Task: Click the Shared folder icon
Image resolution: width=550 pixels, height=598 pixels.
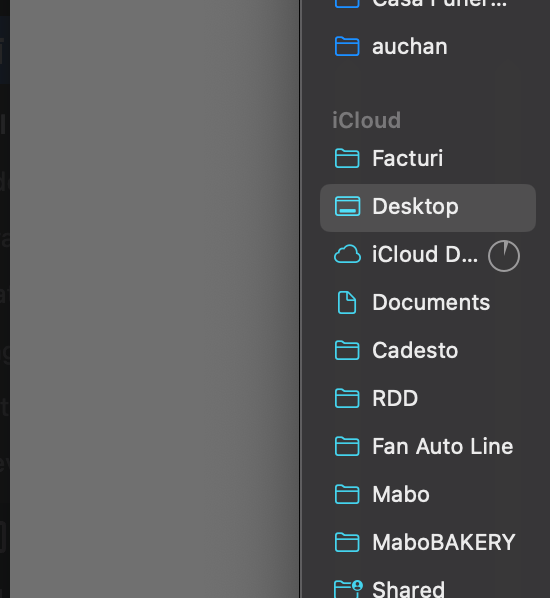Action: [348, 589]
